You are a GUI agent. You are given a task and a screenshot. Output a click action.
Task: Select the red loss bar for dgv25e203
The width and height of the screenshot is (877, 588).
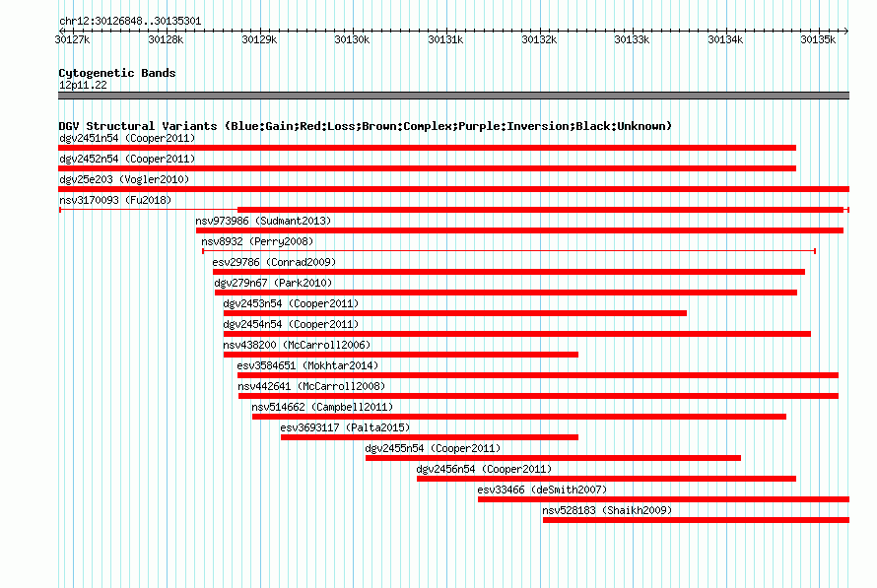pyautogui.click(x=453, y=189)
